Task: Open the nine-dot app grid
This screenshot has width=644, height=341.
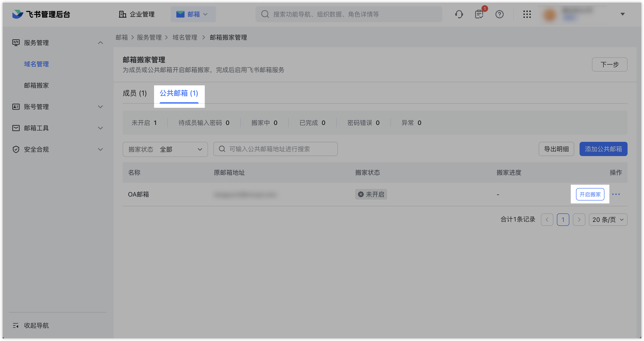Action: click(x=527, y=14)
